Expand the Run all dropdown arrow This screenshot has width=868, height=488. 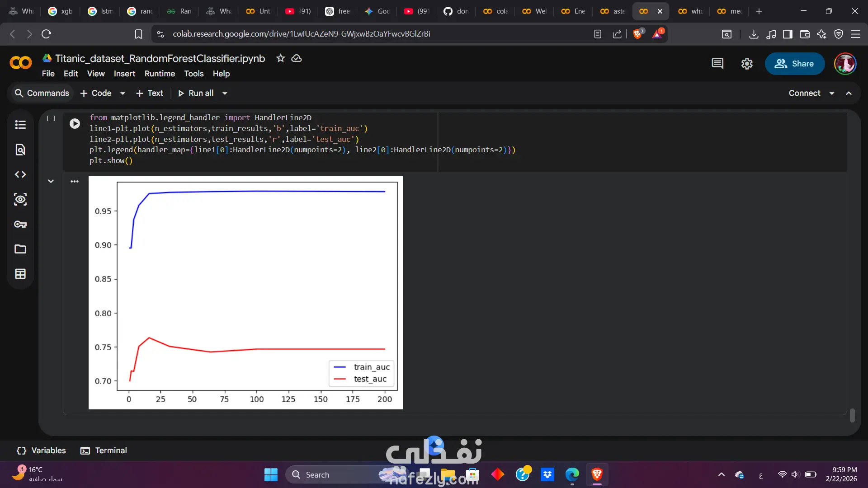(x=225, y=94)
